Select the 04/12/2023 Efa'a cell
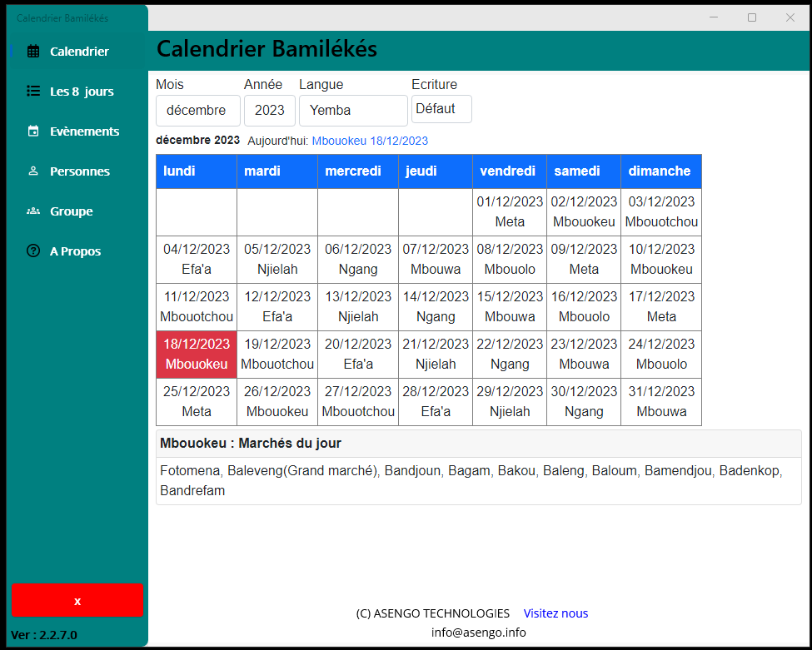 [197, 260]
